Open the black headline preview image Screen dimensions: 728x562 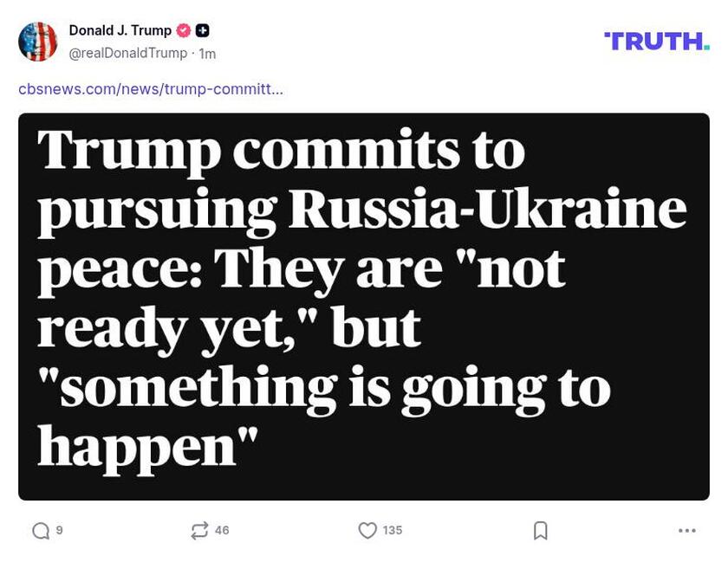pyautogui.click(x=364, y=303)
